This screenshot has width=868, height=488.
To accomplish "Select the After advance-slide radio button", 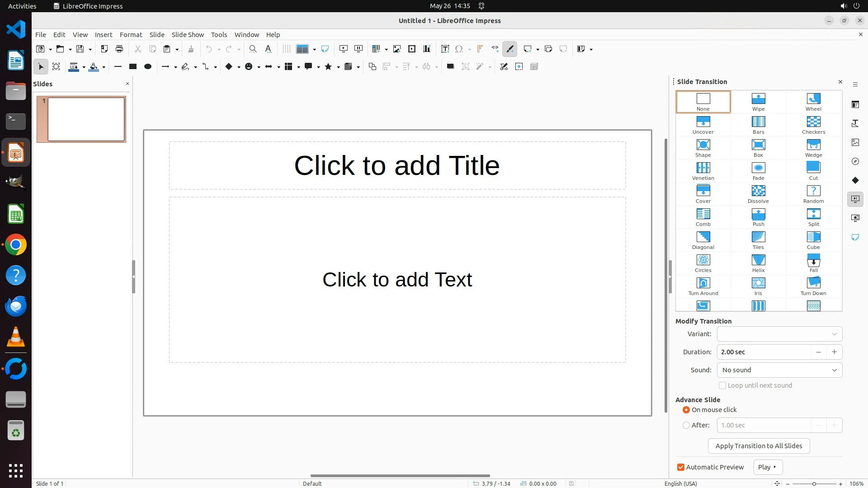I will click(686, 425).
